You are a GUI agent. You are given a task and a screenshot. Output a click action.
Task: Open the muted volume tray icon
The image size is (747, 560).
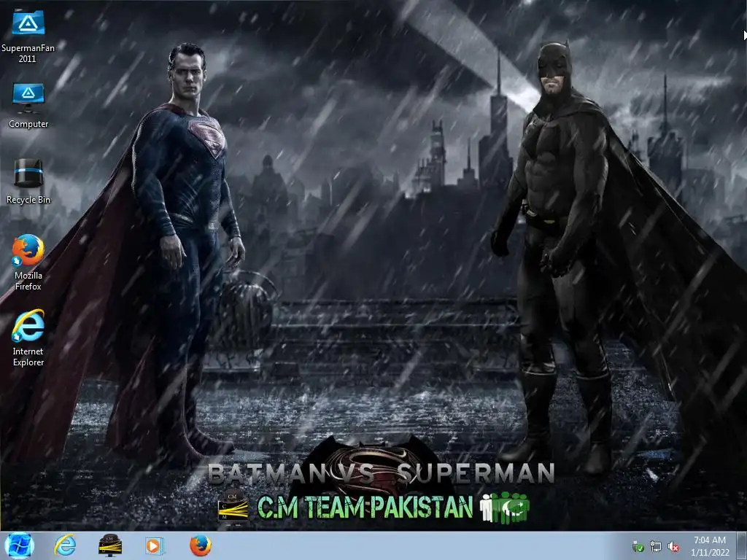[x=673, y=547]
